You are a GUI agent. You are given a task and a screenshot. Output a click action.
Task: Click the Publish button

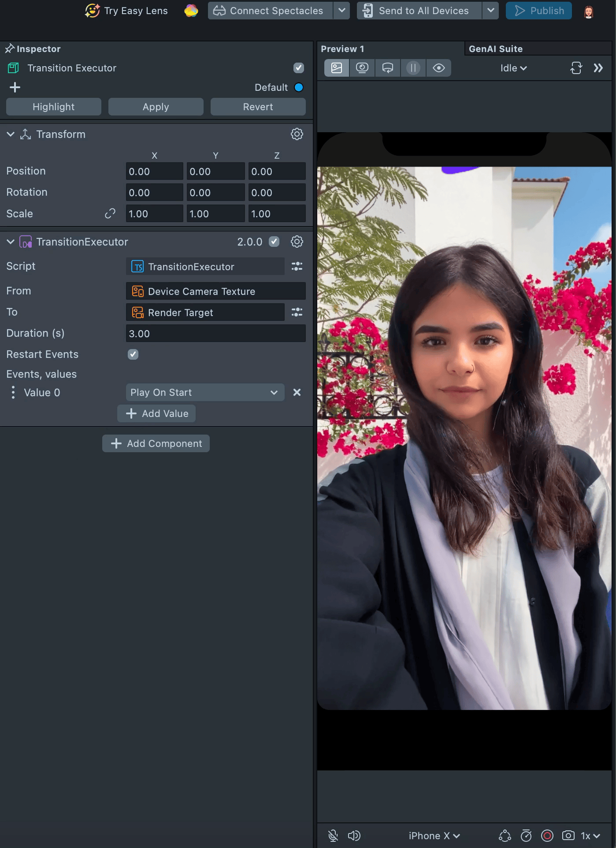pyautogui.click(x=538, y=11)
